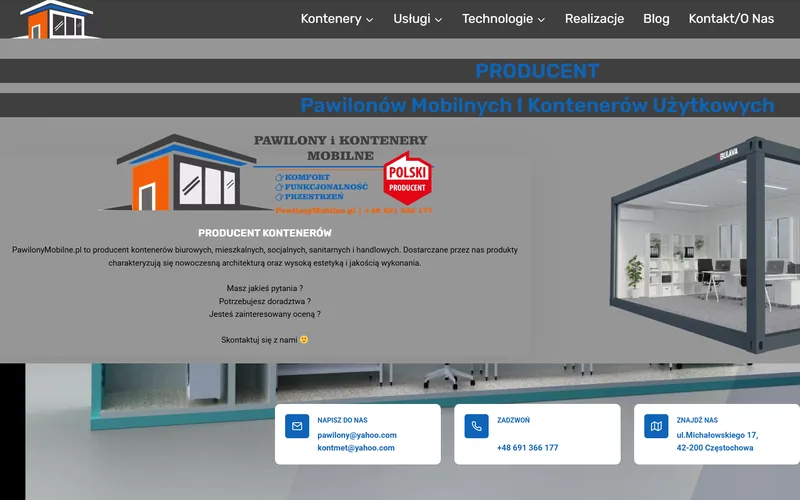Click the Pawilonów Mobilnych i Kontenerów Użytkowych heading
This screenshot has height=500, width=800.
point(537,105)
